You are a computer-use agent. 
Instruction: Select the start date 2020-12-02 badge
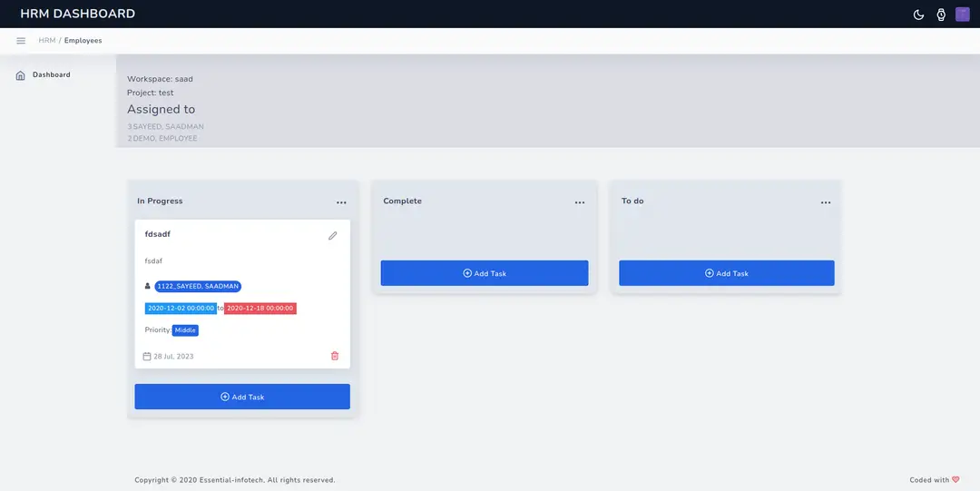pos(181,309)
